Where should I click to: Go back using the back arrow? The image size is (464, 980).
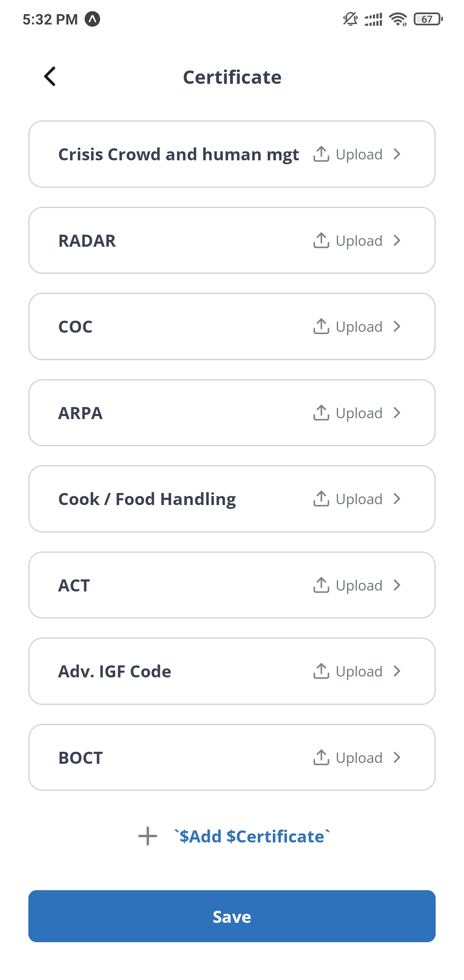(x=50, y=77)
